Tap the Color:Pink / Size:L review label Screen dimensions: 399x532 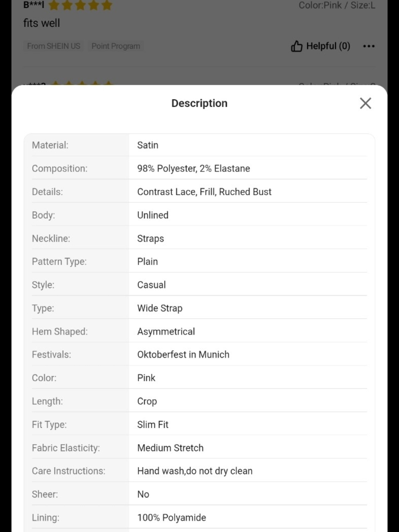tap(337, 5)
